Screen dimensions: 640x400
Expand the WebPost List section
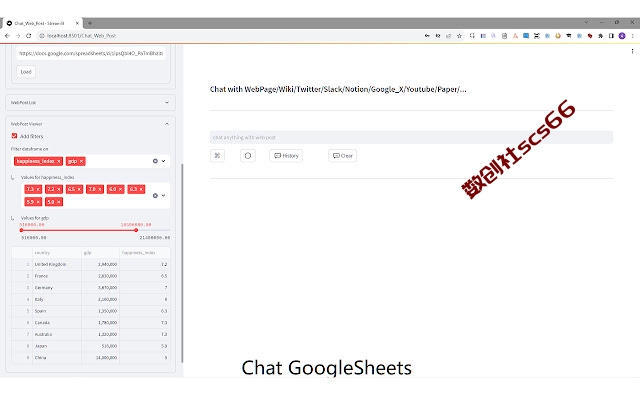pos(90,102)
